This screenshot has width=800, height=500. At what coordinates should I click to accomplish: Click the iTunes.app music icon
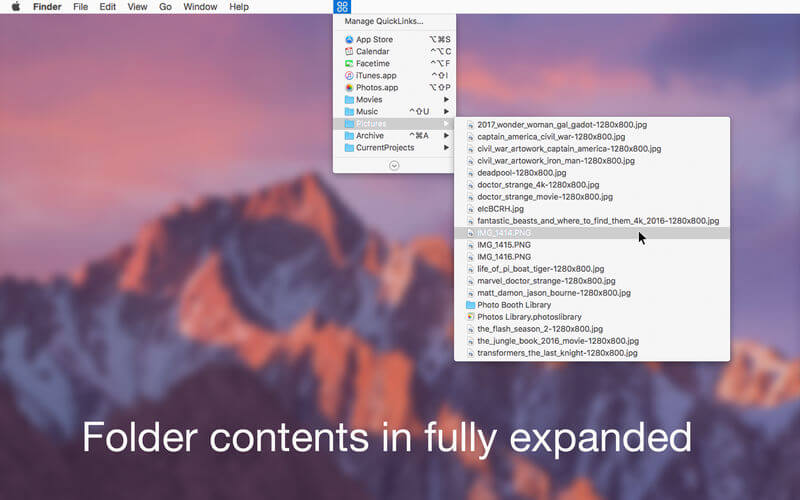[349, 75]
